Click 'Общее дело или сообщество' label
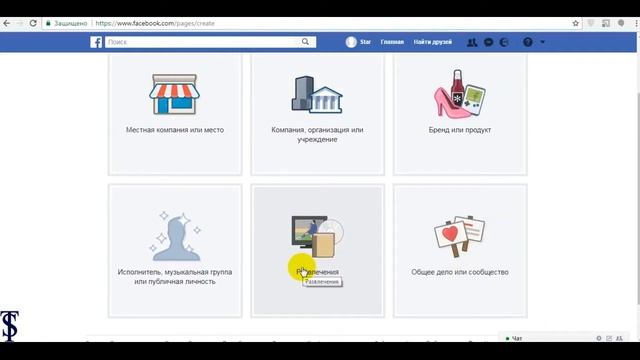This screenshot has height=360, width=640. [x=460, y=272]
